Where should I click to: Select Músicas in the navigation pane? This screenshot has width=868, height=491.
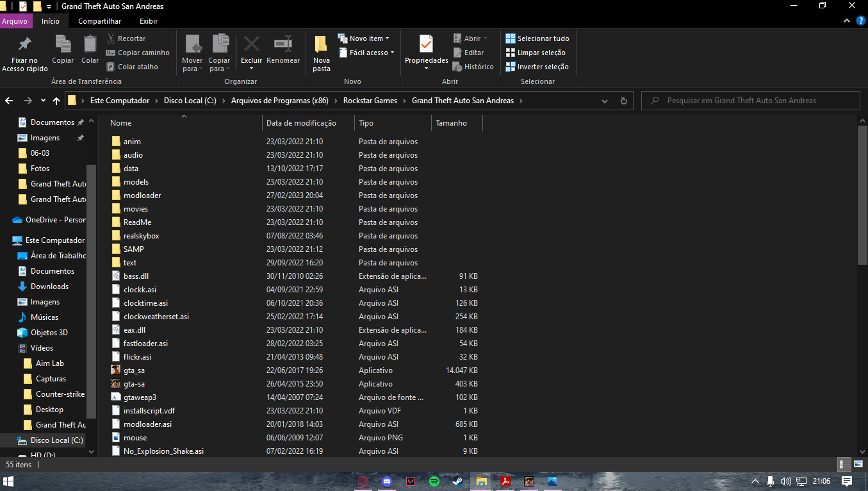click(x=44, y=317)
